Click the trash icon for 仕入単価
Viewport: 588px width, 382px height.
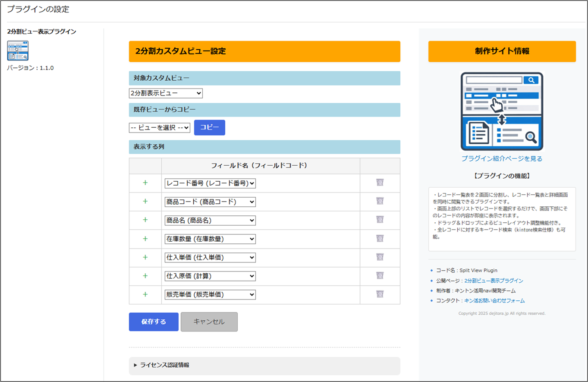pyautogui.click(x=380, y=257)
